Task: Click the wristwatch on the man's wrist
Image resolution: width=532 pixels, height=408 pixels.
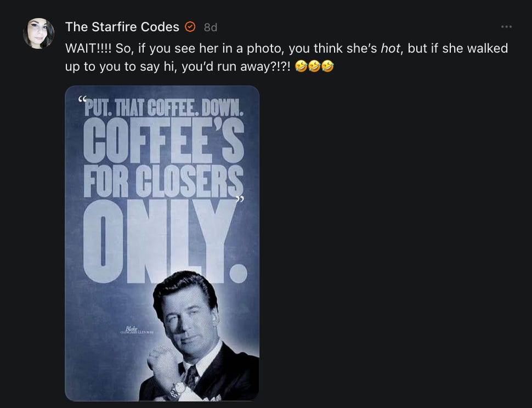Action: pyautogui.click(x=178, y=390)
